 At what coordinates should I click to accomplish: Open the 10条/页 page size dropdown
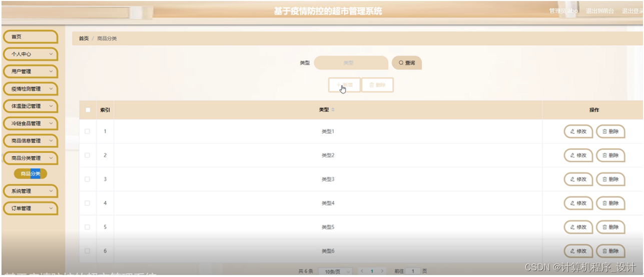pos(335,271)
